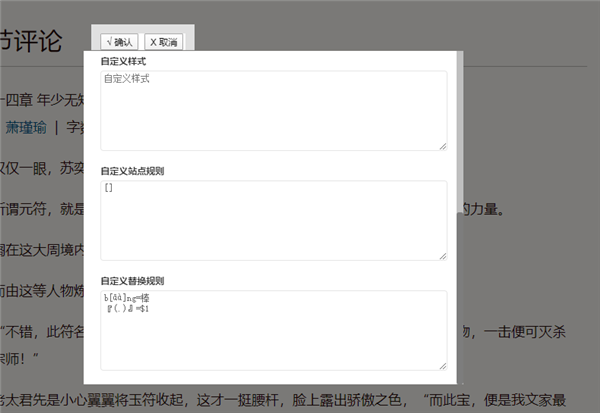The width and height of the screenshot is (600, 413).
Task: Grab resize handle of 自定义站点规则 textarea
Action: pyautogui.click(x=443, y=256)
